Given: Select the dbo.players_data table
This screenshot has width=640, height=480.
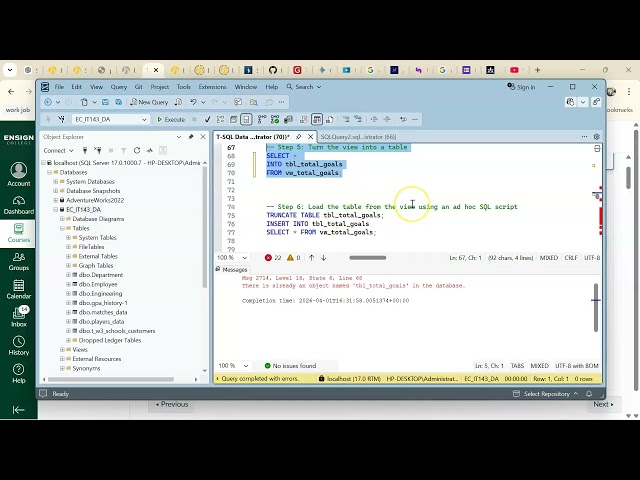Looking at the screenshot, I should 101,322.
